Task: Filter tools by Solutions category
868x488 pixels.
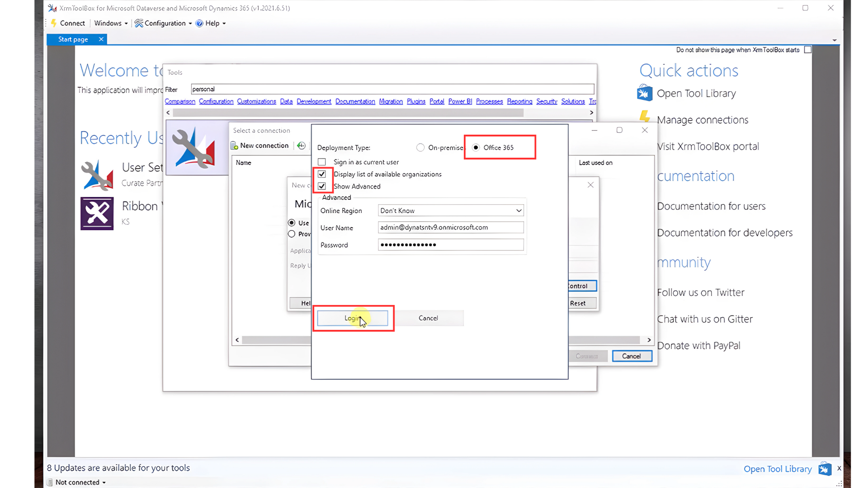Action: pos(573,101)
